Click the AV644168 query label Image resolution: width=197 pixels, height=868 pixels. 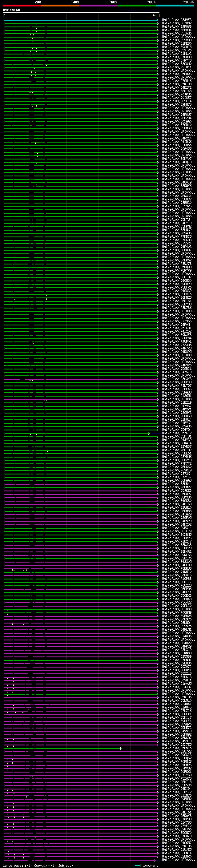(x=11, y=10)
